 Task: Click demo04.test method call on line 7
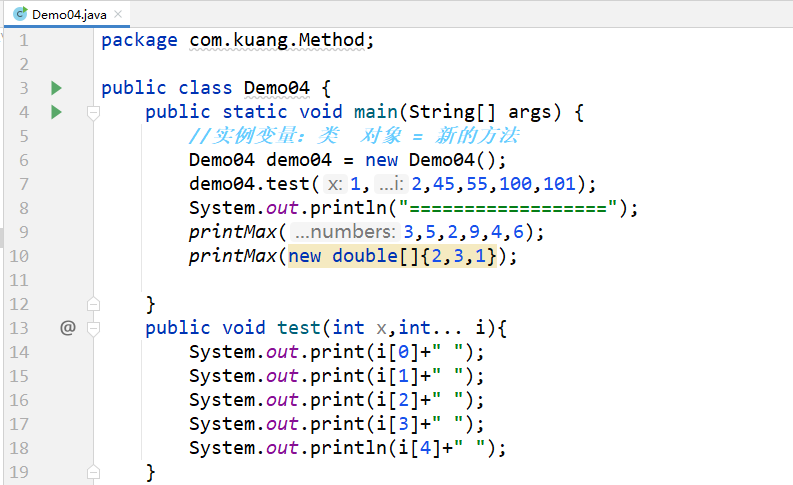249,184
